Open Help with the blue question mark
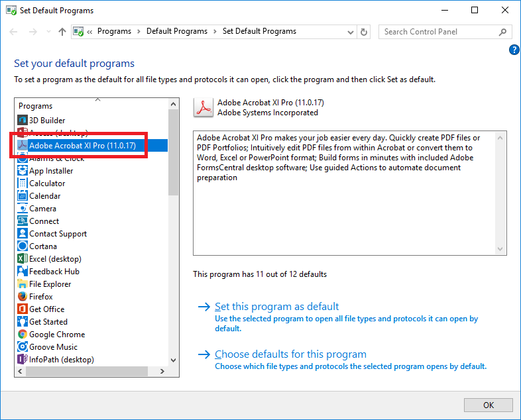This screenshot has height=420, width=521. [514, 50]
